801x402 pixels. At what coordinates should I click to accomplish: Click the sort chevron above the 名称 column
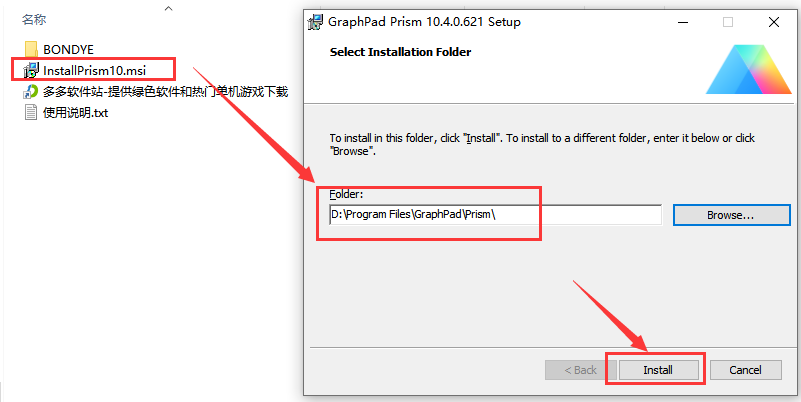click(168, 8)
